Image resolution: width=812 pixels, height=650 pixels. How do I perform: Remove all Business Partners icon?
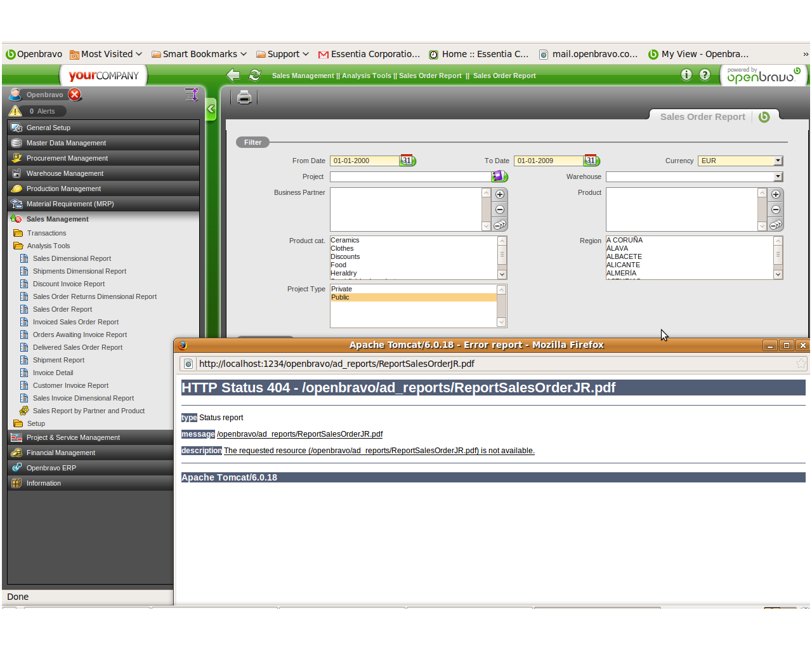(500, 225)
